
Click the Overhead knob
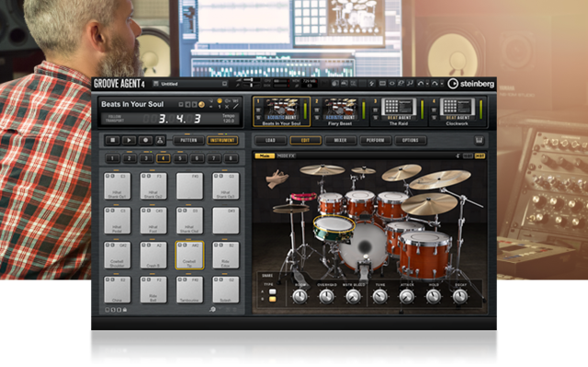[x=326, y=297]
